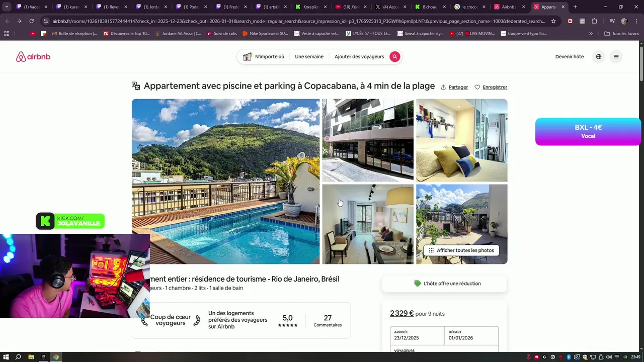
Task: Click Ajouter des voyageurs
Action: tap(359, 57)
